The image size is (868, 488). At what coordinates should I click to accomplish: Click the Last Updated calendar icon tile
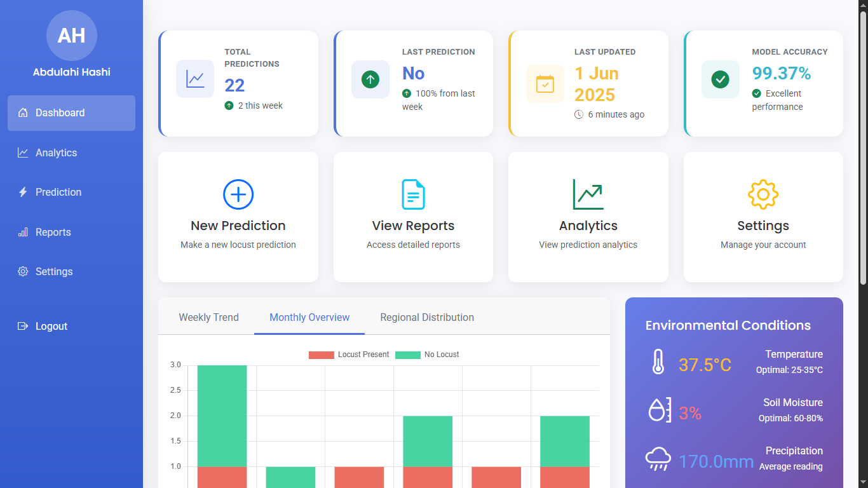(545, 84)
